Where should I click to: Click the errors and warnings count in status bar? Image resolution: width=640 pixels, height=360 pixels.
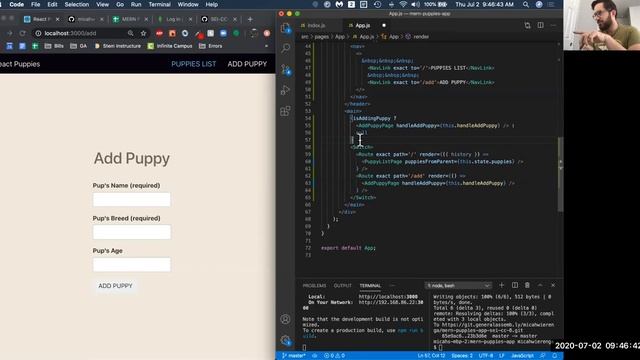coord(334,356)
